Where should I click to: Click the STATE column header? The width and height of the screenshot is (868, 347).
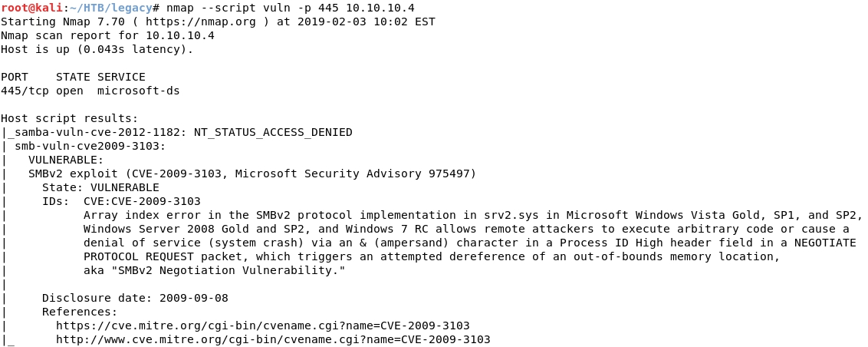[x=73, y=77]
